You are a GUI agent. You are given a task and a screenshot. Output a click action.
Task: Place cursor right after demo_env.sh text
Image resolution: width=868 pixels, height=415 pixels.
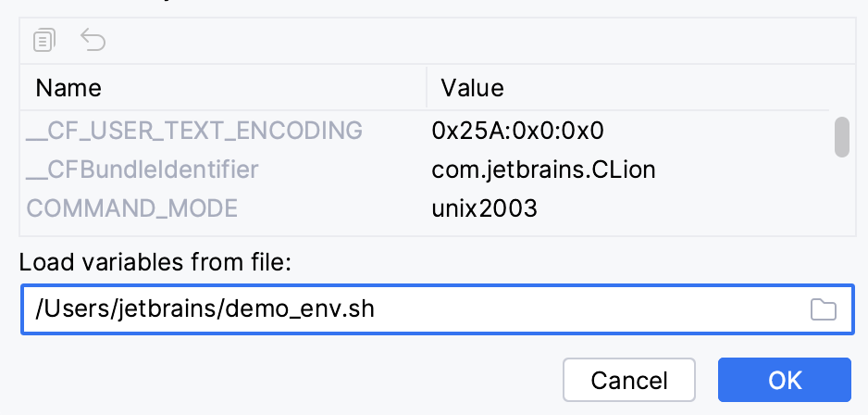point(378,309)
